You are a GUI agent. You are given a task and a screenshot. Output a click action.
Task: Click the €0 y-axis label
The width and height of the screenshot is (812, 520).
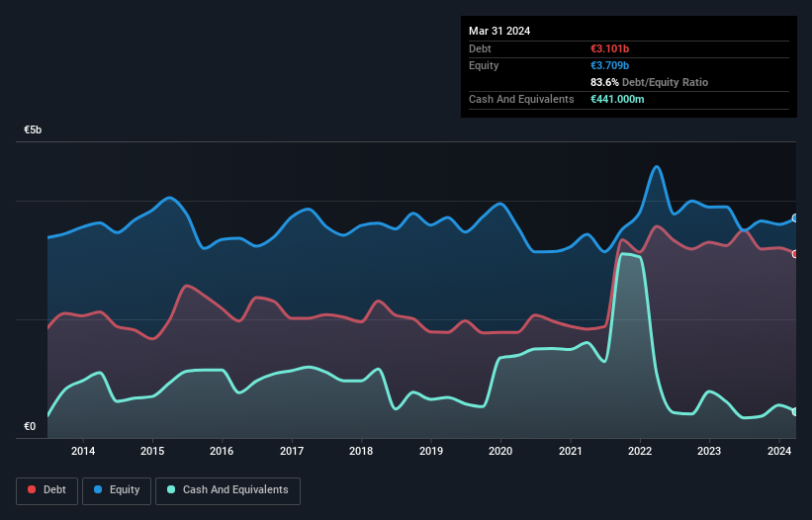30,426
